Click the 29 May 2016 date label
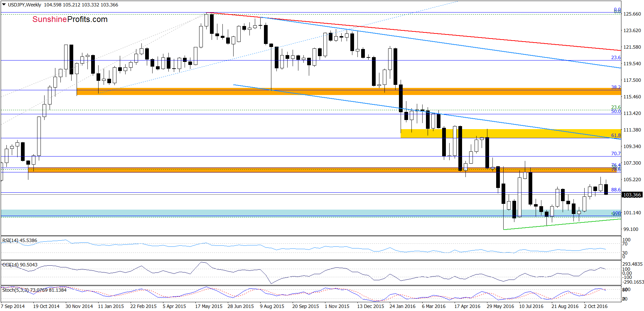 click(500, 306)
